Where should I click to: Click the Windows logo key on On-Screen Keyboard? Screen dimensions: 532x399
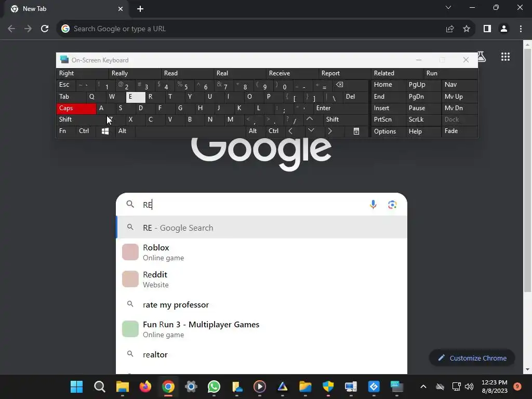(x=105, y=131)
